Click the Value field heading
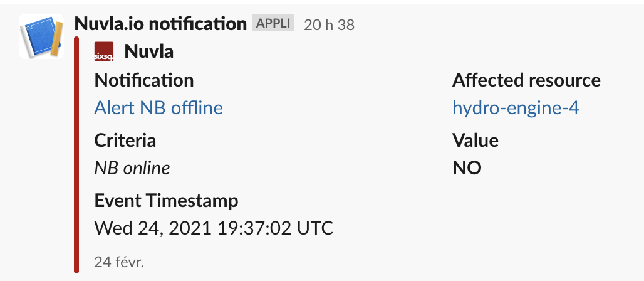The image size is (644, 281). click(475, 140)
